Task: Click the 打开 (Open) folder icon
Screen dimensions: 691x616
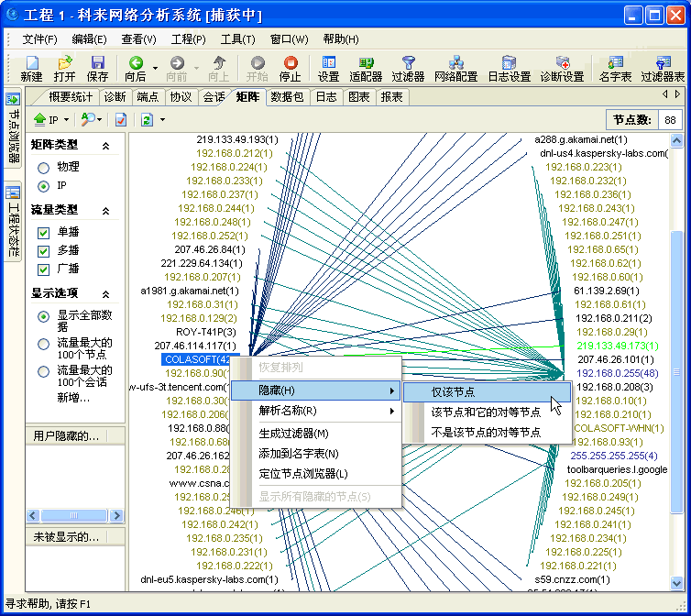Action: (65, 63)
